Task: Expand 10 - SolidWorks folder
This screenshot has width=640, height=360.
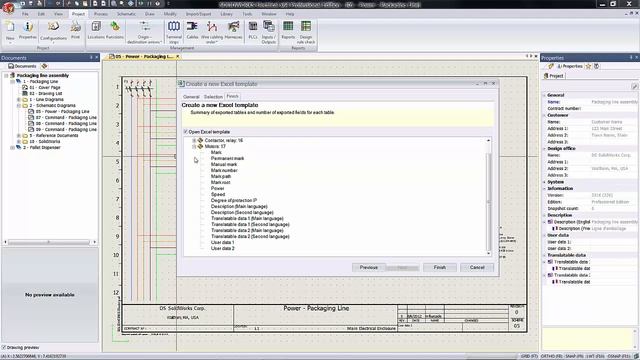Action: coord(18,141)
